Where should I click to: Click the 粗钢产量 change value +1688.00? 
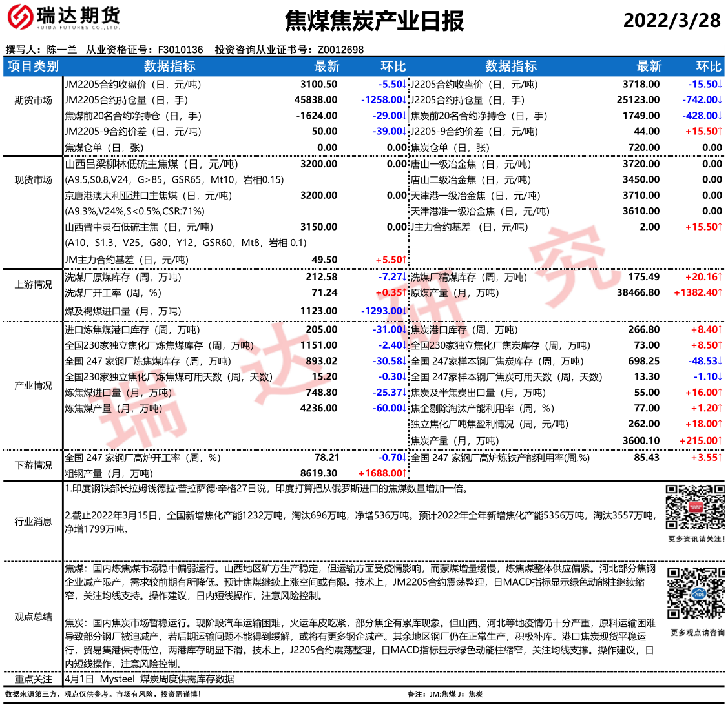(x=382, y=473)
